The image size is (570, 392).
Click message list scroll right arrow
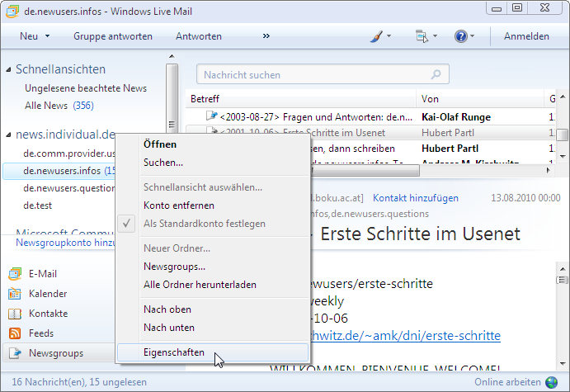tap(549, 170)
